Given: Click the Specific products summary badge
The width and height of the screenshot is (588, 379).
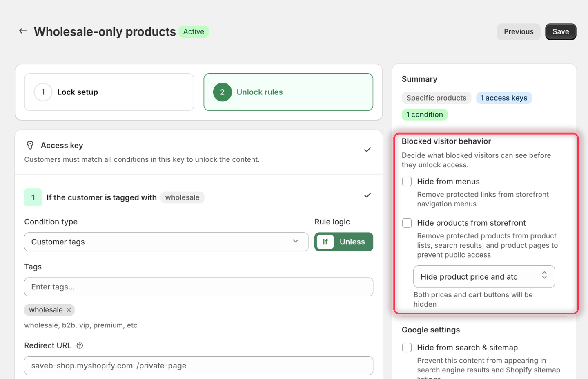Looking at the screenshot, I should pos(437,98).
